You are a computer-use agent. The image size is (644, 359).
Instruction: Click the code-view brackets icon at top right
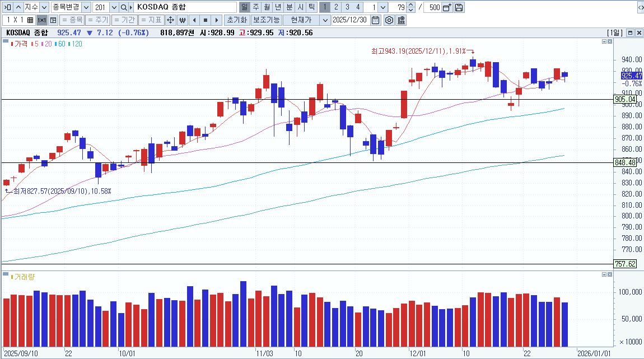click(640, 7)
